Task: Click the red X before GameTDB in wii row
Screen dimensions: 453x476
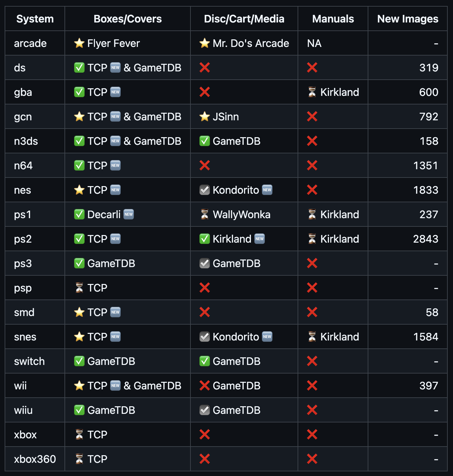Action: click(x=205, y=385)
